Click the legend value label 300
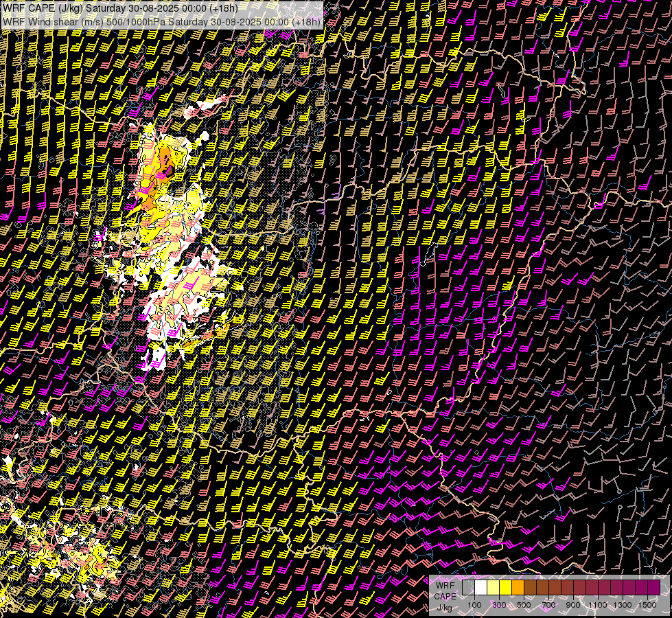 coord(499,605)
